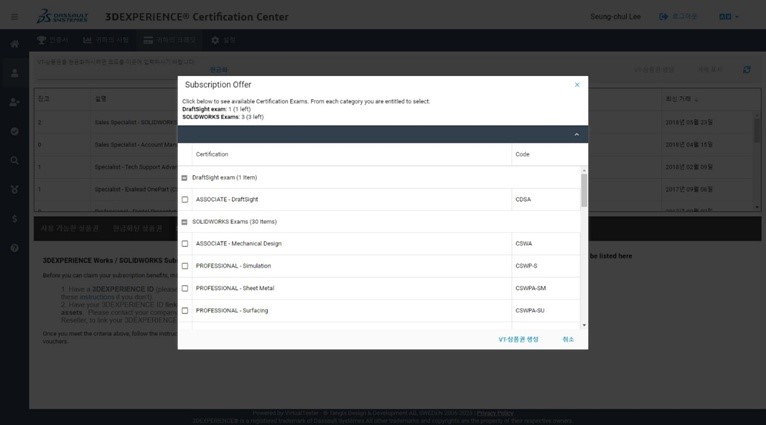Image resolution: width=766 pixels, height=425 pixels.
Task: Open the dollar sign sidebar icon
Action: (x=15, y=218)
